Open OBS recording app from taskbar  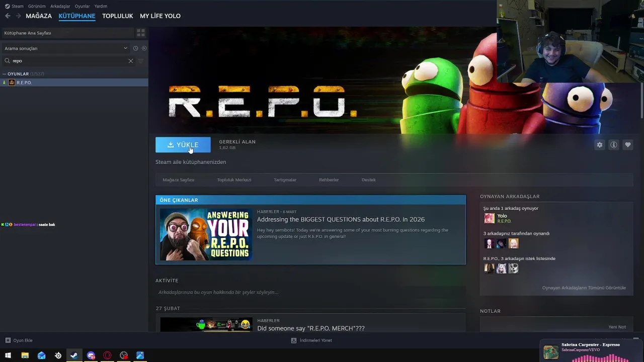tap(124, 355)
